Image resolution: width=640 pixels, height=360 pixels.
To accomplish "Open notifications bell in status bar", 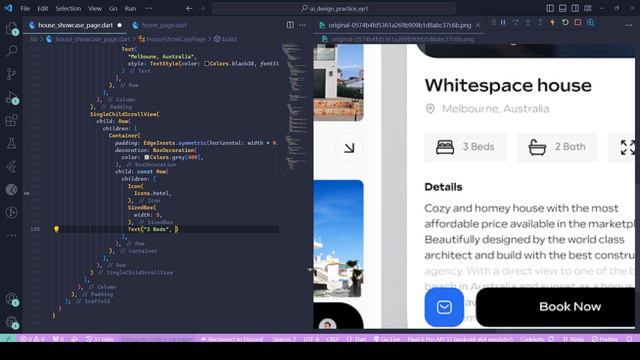I will pos(629,339).
